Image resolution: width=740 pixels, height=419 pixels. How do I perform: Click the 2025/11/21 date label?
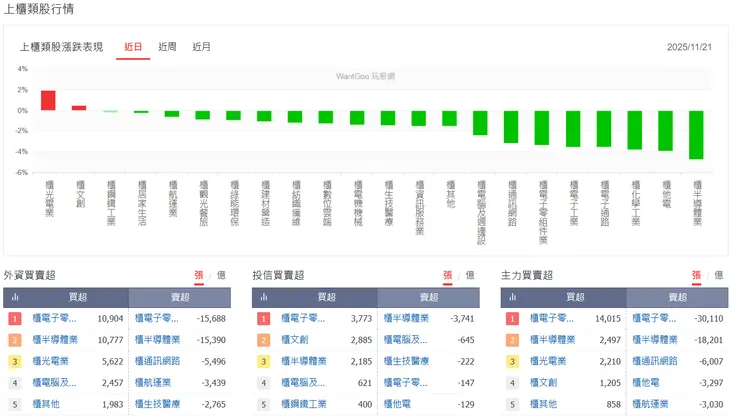[x=689, y=47]
